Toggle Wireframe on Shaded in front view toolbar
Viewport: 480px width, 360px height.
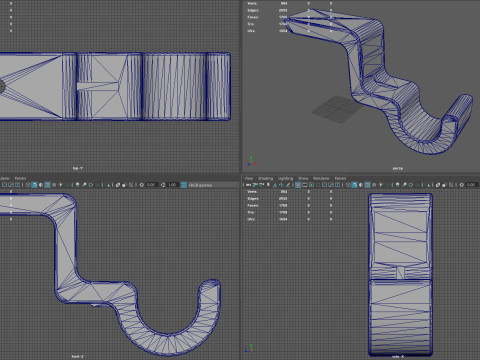pos(47,185)
